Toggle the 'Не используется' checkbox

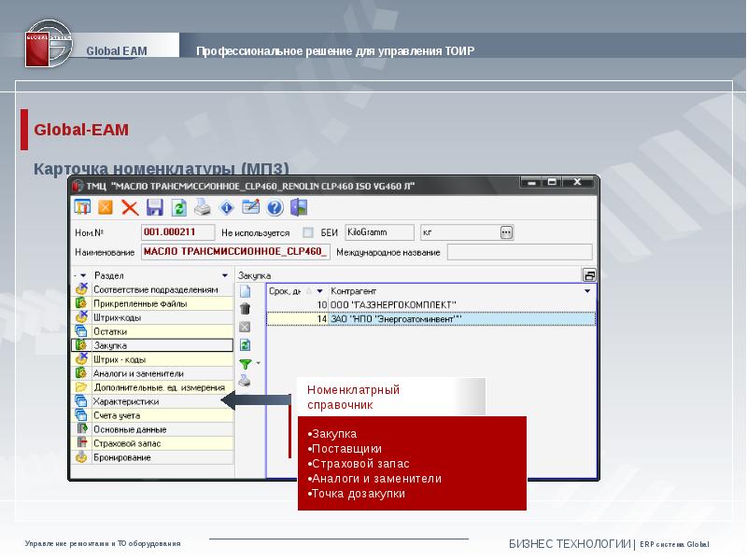(308, 231)
